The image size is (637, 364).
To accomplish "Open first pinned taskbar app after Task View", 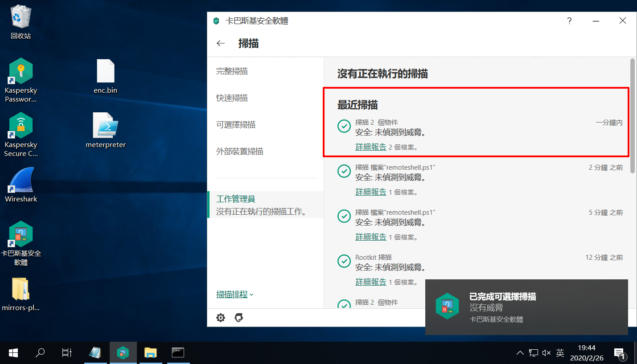I will [x=95, y=353].
